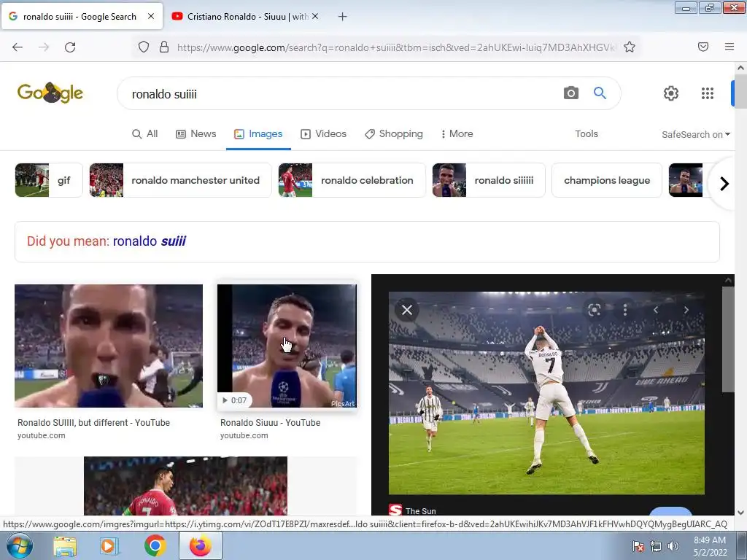Open preview panel three-dot options
The width and height of the screenshot is (747, 560).
[625, 310]
